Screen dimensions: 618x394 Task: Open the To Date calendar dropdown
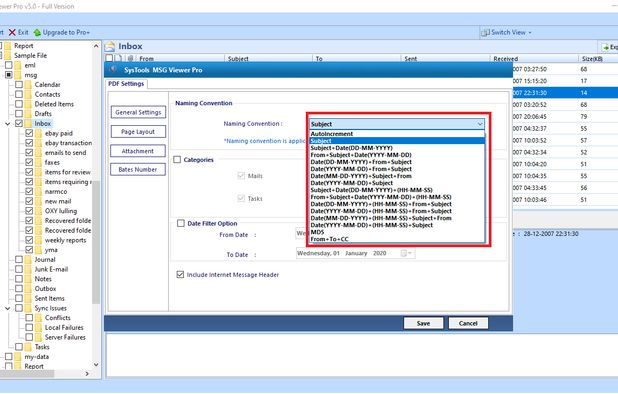406,253
